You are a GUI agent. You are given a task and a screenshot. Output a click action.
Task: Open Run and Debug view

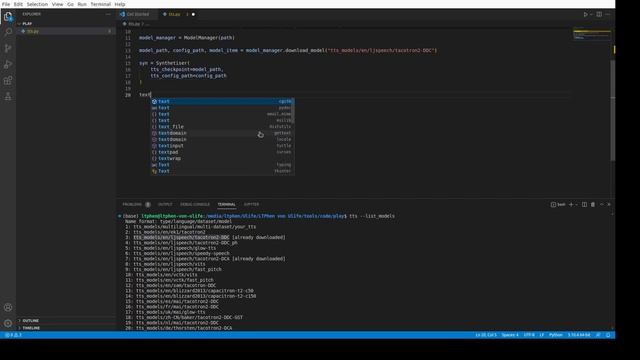click(x=8, y=64)
